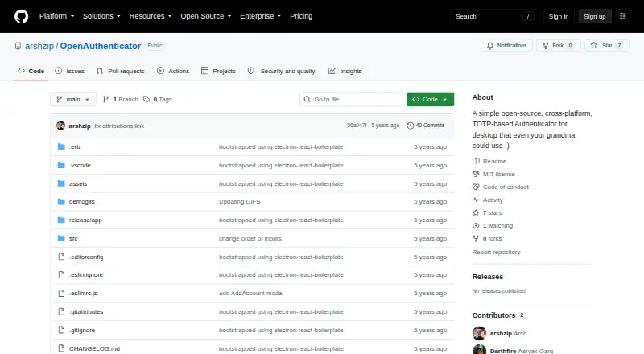Image resolution: width=644 pixels, height=354 pixels.
Task: Click the Sign in button
Action: pos(559,16)
